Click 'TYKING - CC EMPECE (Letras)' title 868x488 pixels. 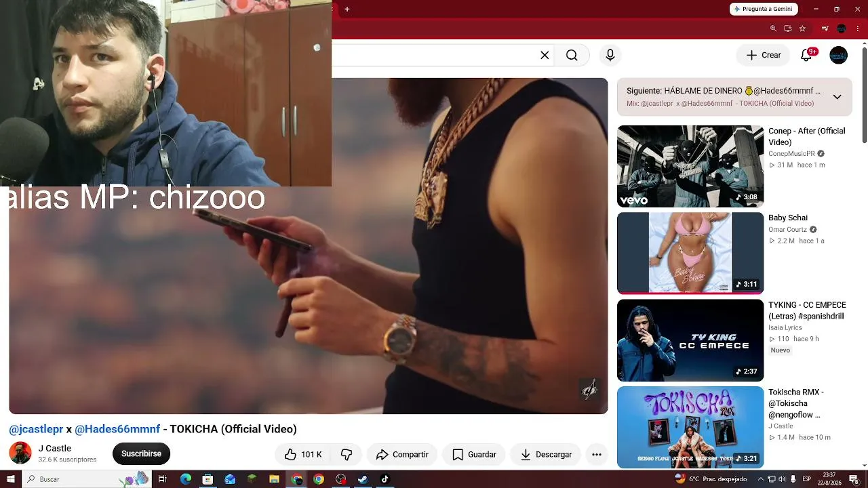click(x=807, y=310)
